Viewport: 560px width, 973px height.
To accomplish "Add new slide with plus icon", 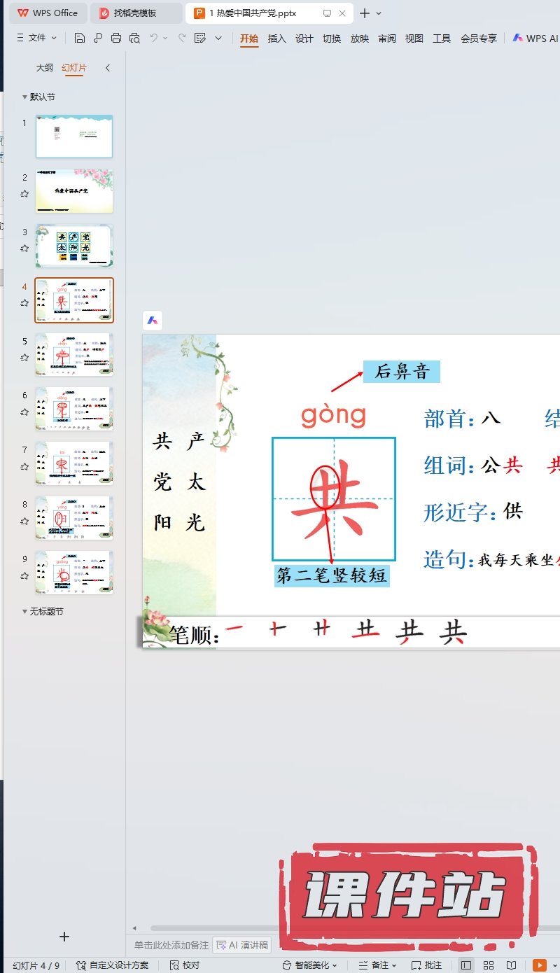I will pos(64,937).
